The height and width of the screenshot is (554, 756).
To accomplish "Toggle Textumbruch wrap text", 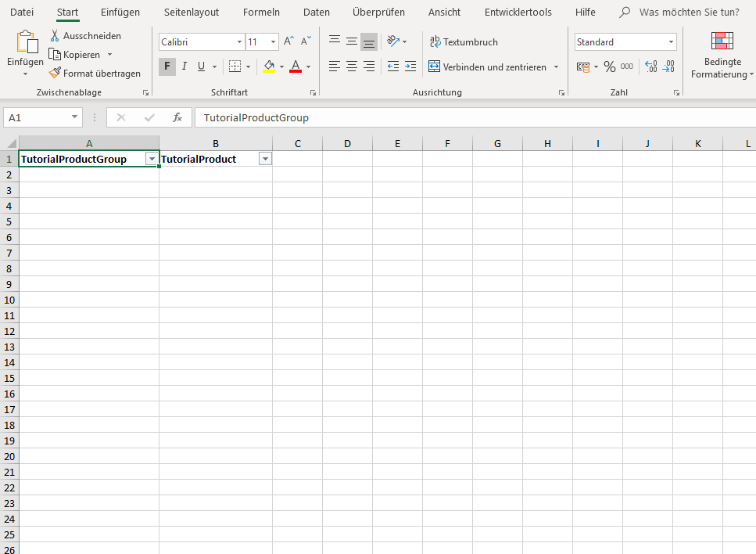I will coord(464,42).
